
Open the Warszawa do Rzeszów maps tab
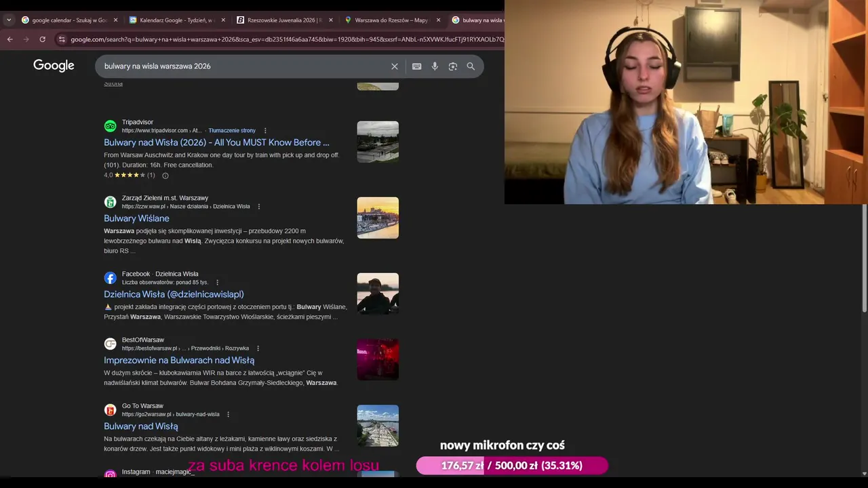(x=392, y=20)
